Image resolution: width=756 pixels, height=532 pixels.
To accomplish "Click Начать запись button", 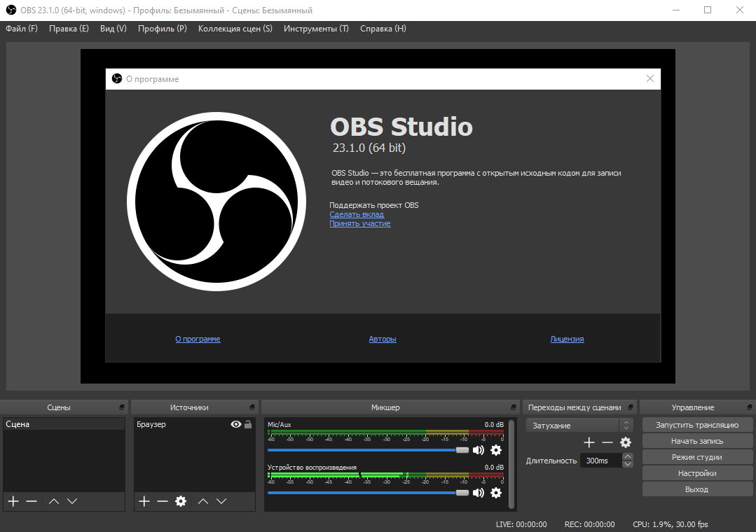I will coord(697,441).
